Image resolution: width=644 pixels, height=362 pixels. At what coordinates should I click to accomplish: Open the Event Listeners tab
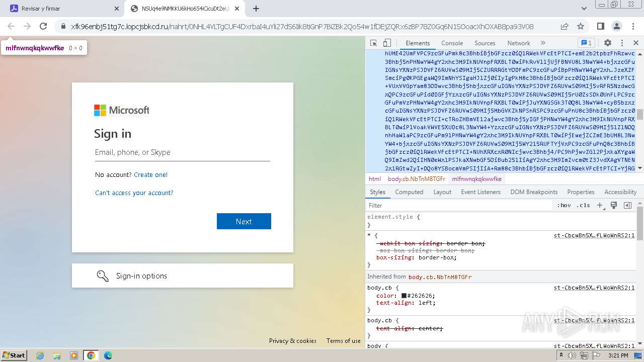[481, 192]
